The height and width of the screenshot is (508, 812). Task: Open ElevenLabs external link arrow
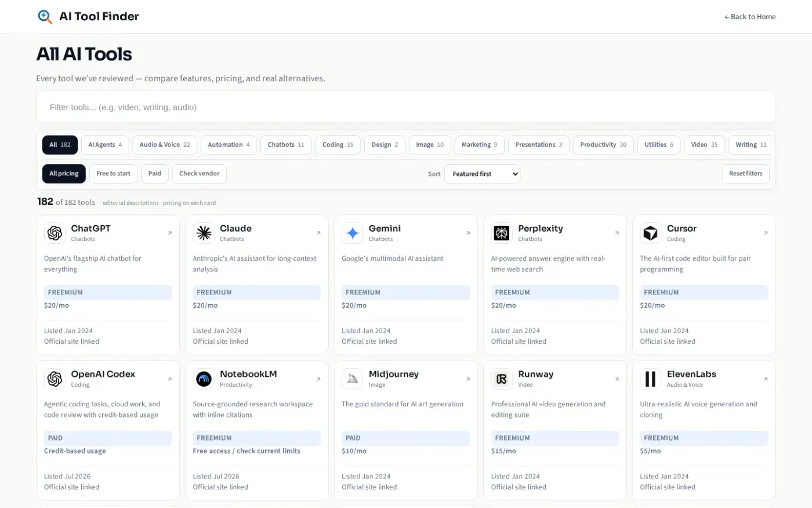[x=766, y=379]
